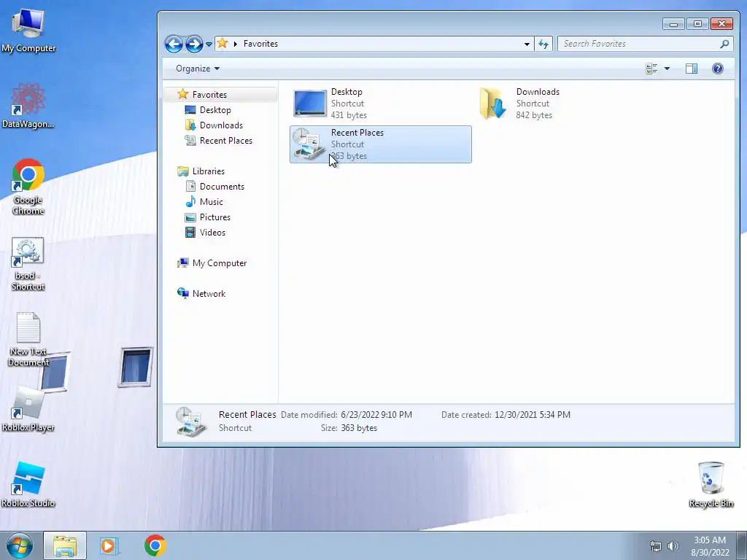Viewport: 747px width, 560px height.
Task: Select Recent Places in the navigation pane
Action: pyautogui.click(x=226, y=141)
